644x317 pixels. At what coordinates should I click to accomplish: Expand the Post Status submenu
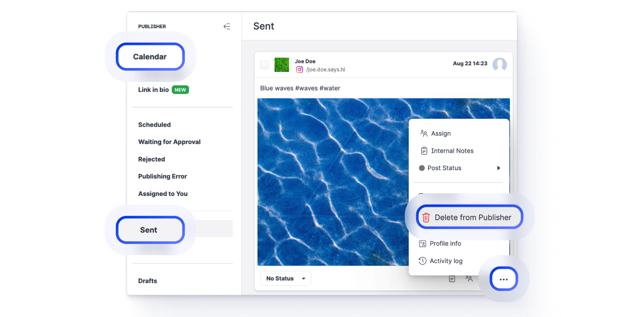[459, 168]
